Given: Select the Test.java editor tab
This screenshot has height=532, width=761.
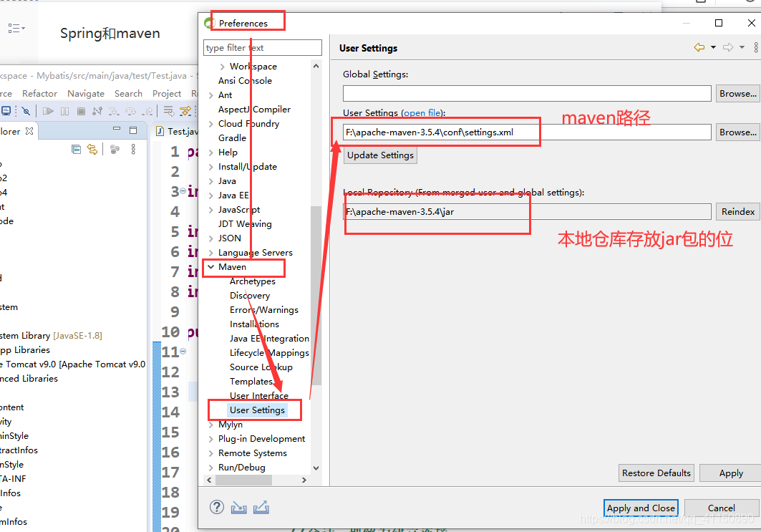Looking at the screenshot, I should 177,131.
